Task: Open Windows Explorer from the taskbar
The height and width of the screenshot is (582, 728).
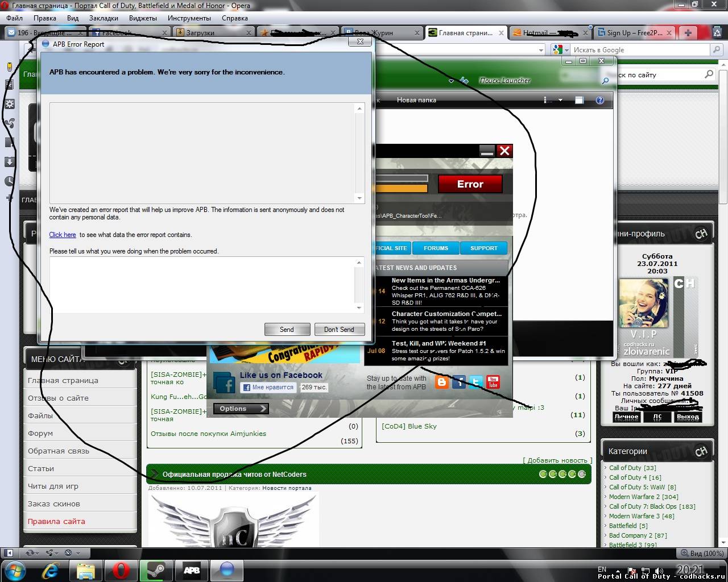Action: click(x=86, y=569)
